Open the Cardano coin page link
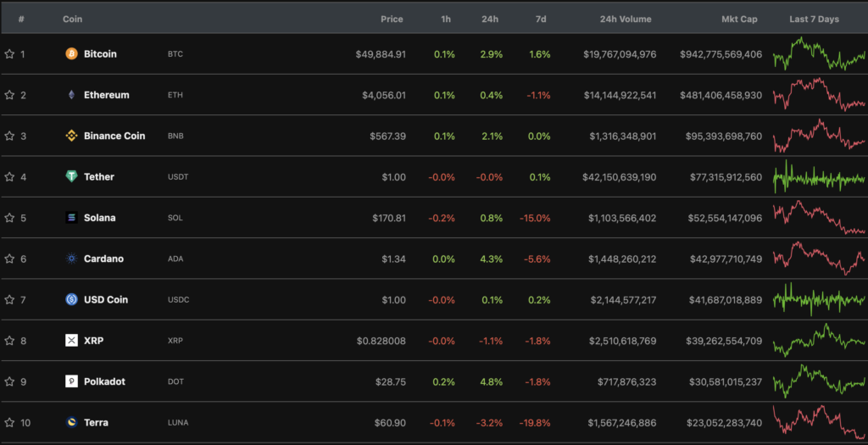This screenshot has width=868, height=445. pos(103,259)
